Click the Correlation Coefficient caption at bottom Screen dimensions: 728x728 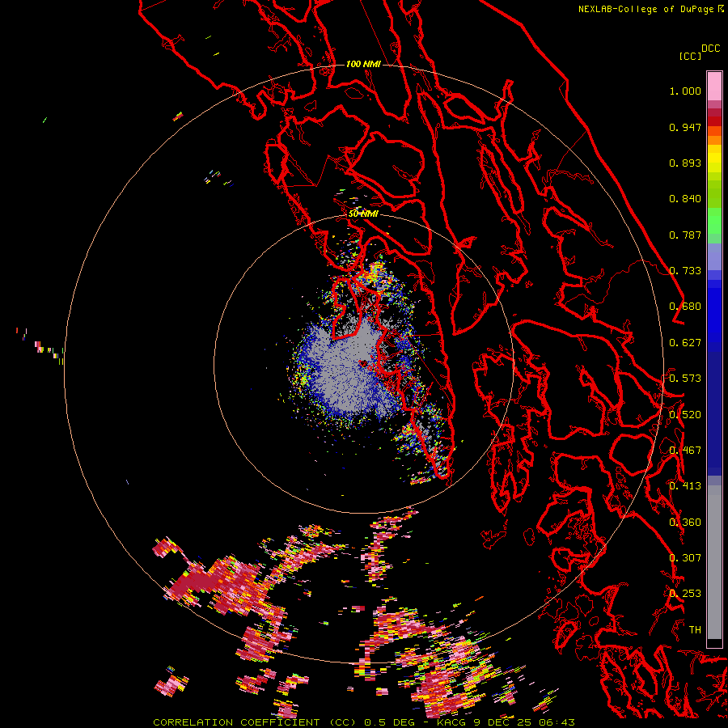(x=363, y=722)
